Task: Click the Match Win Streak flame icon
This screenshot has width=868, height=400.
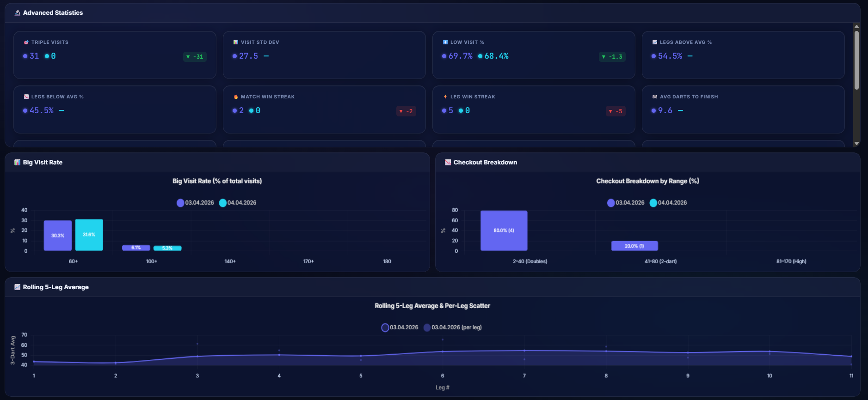Action: 236,97
